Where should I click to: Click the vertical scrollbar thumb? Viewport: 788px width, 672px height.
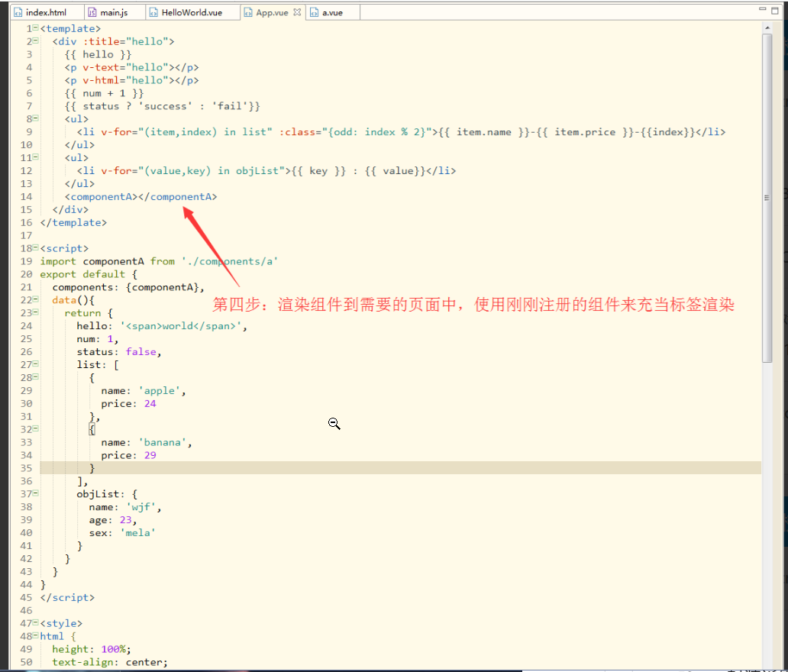767,198
